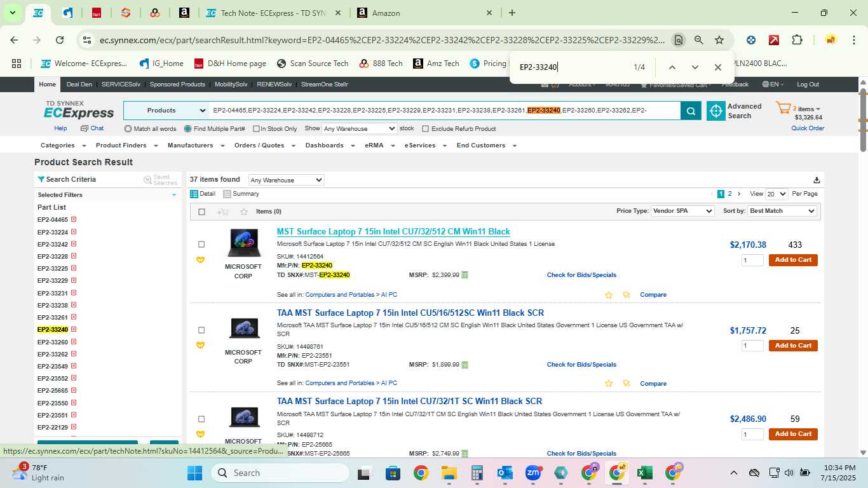868x488 pixels.
Task: Select Match all words radio
Action: pos(128,128)
